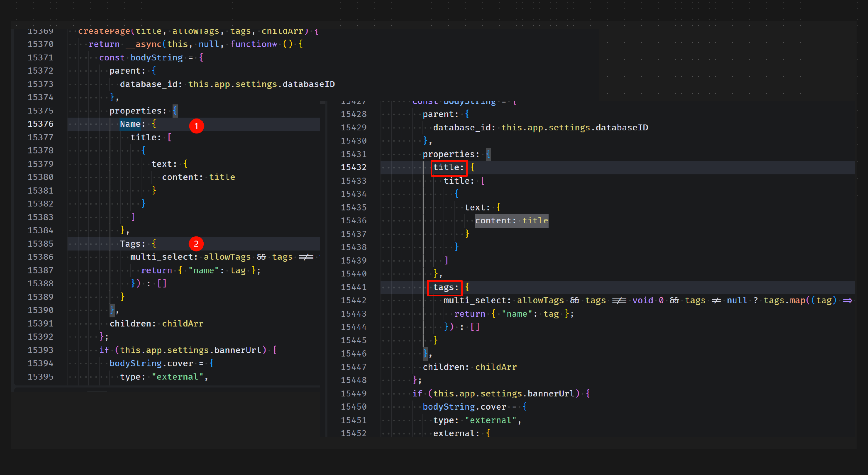Click bodyString on line 15450
The width and height of the screenshot is (868, 475).
449,407
